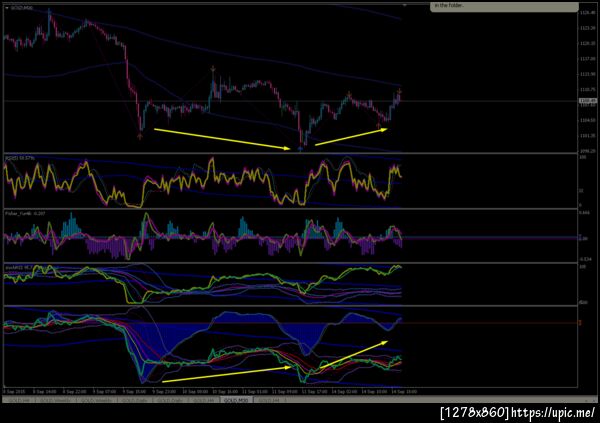The image size is (600, 423).
Task: Select the active GOLD,M30 chart tab
Action: click(236, 400)
